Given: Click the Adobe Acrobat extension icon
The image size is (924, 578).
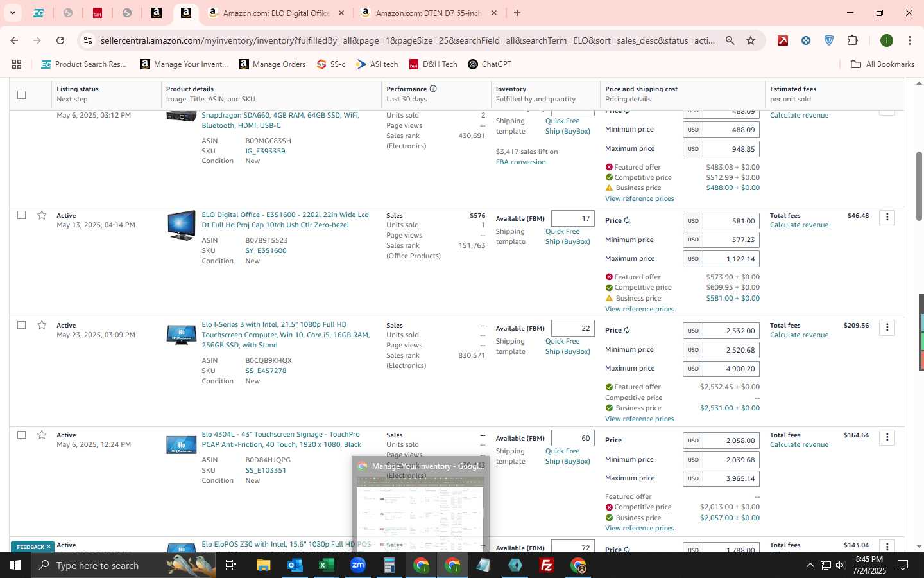Looking at the screenshot, I should click(x=783, y=40).
